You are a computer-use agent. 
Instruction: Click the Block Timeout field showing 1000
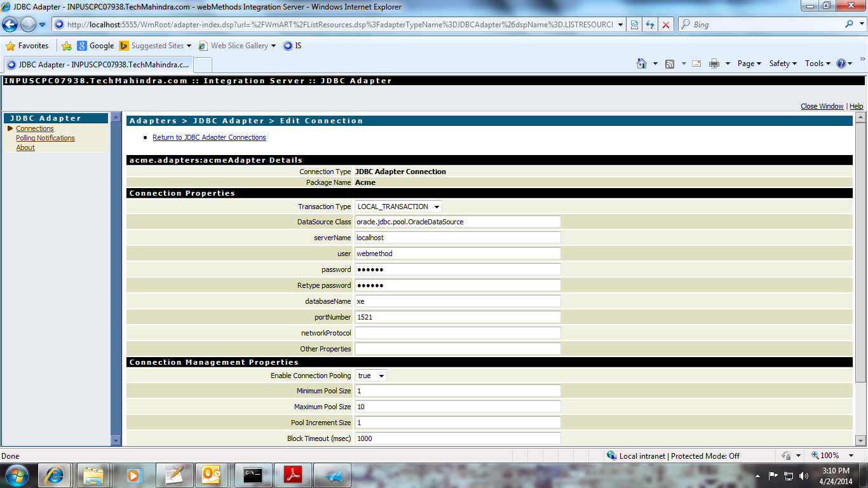click(458, 438)
